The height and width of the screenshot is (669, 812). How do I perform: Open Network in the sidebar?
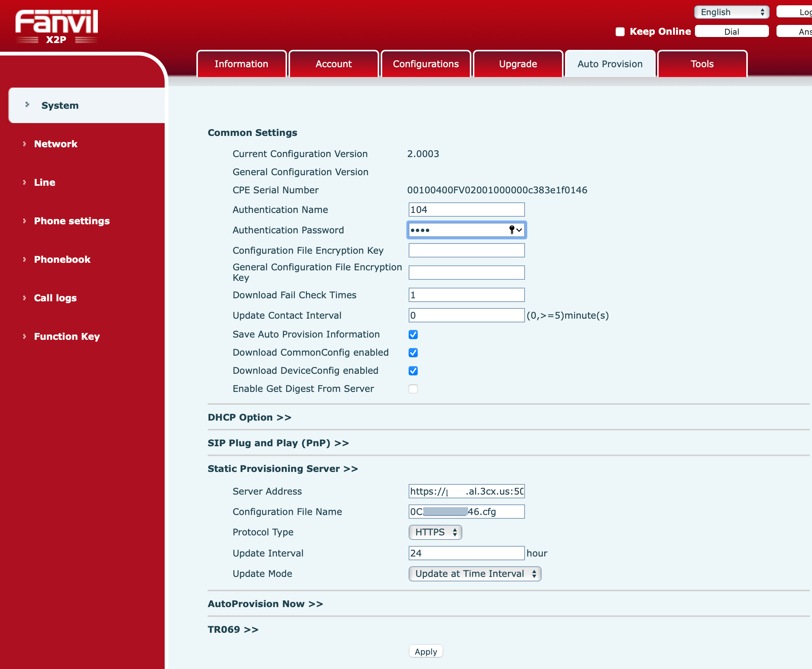(x=56, y=144)
